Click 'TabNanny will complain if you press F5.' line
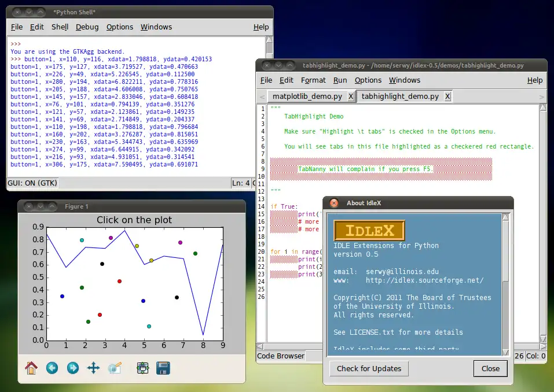 point(365,169)
